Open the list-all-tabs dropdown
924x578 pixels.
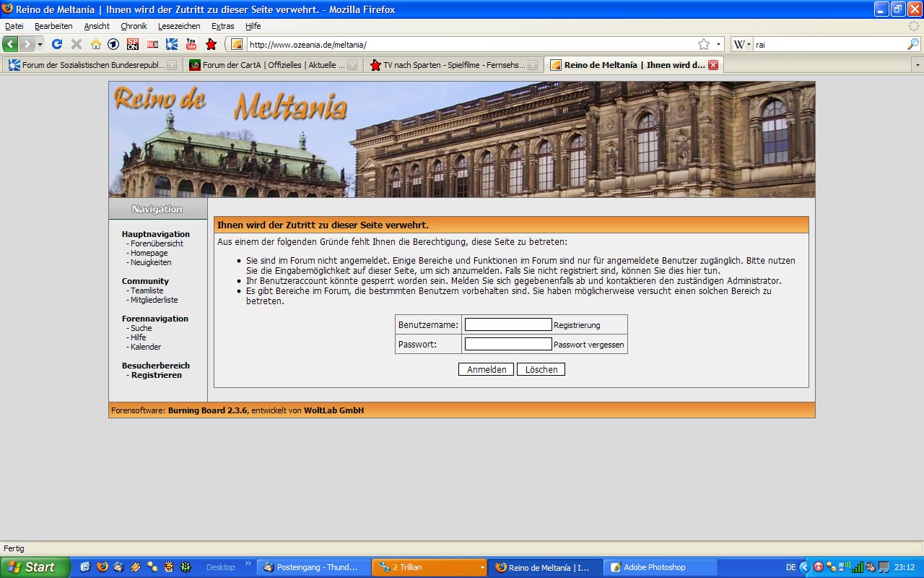(918, 65)
